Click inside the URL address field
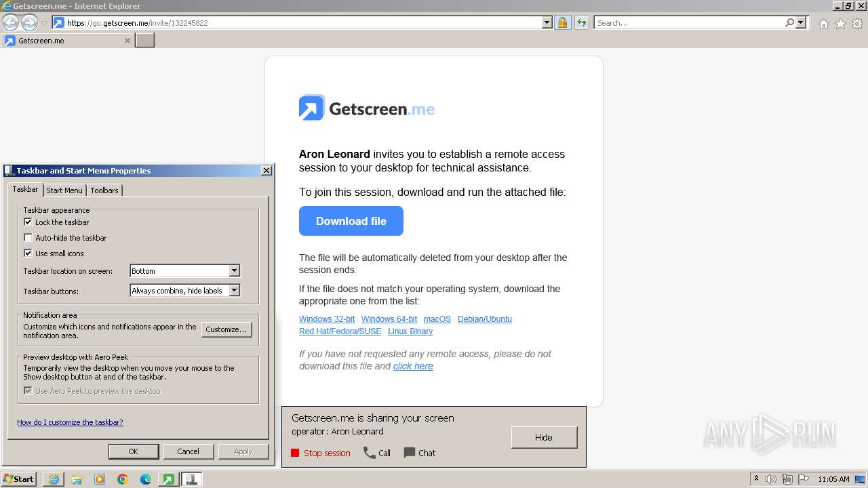 click(304, 22)
